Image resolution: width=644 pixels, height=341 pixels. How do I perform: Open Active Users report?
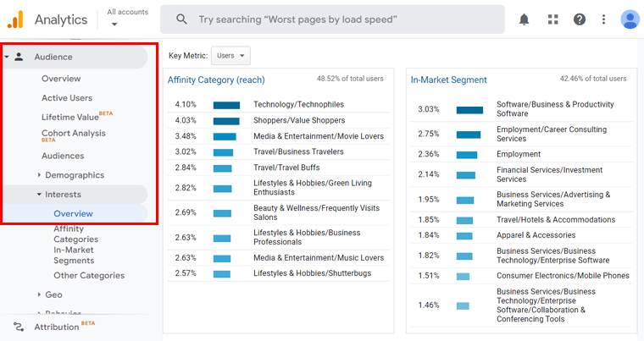67,97
